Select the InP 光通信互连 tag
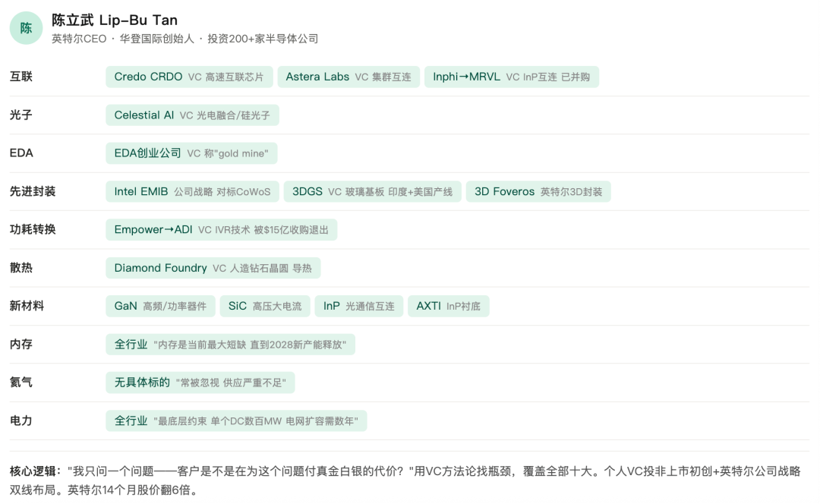 coord(358,306)
